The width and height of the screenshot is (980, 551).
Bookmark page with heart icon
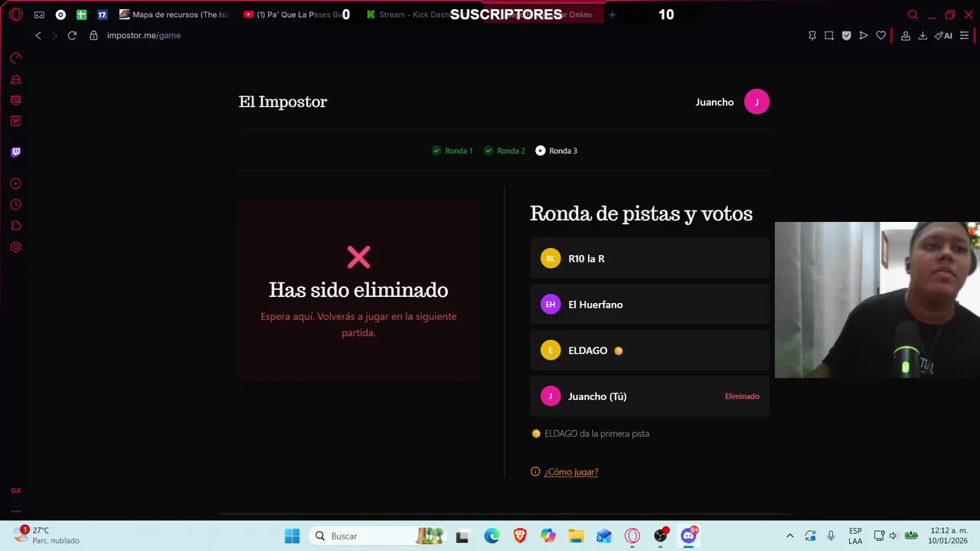tap(881, 35)
